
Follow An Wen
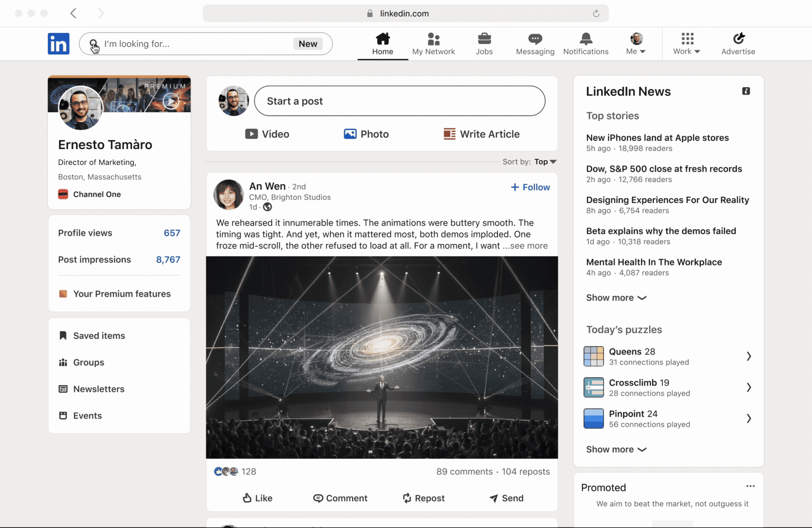[x=530, y=187]
